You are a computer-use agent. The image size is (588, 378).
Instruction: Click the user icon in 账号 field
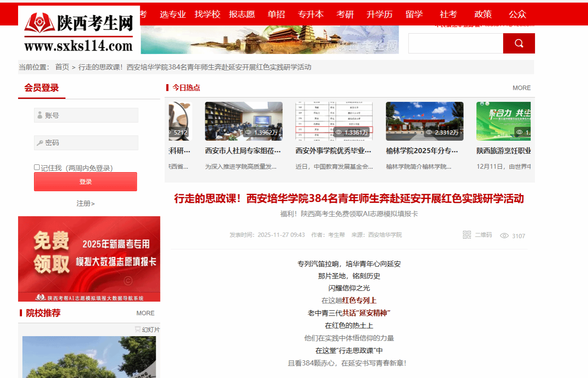[40, 115]
